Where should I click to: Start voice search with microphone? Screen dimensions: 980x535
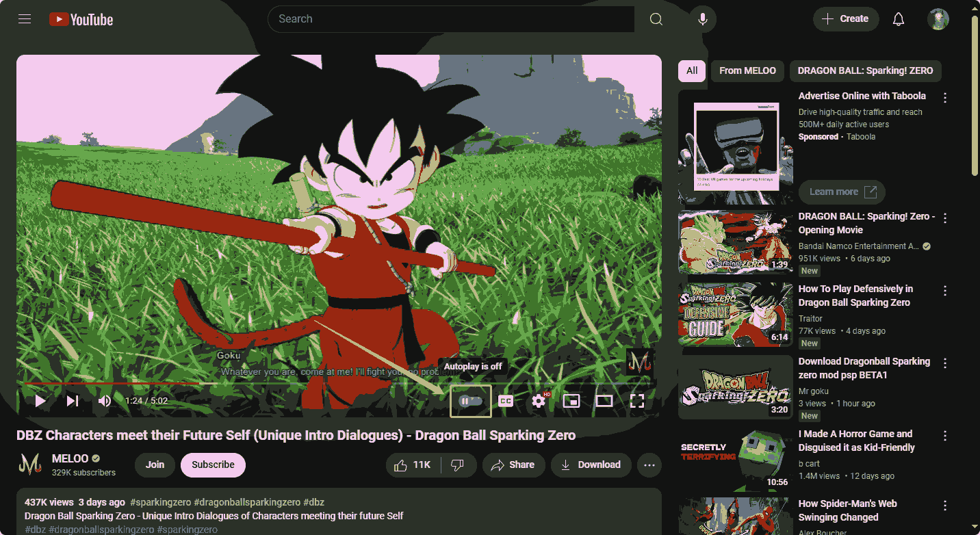[702, 19]
